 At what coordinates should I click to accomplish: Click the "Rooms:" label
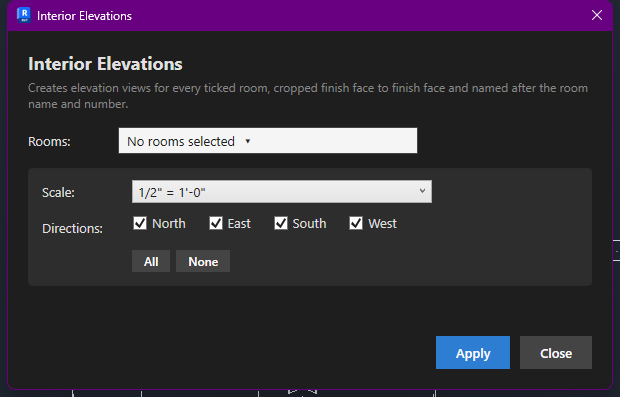coord(49,142)
